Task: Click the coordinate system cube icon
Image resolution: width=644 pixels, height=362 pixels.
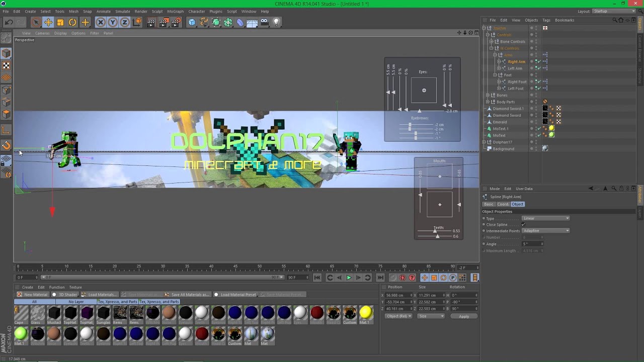Action: pos(137,22)
